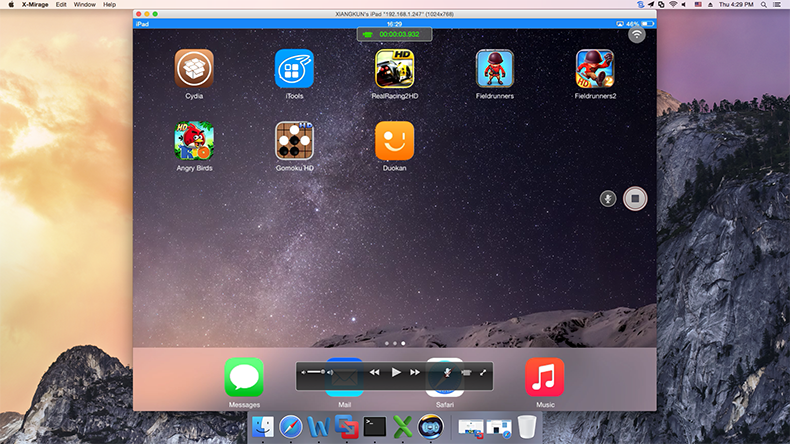The image size is (790, 444).
Task: Click the eject icon in menu bar
Action: click(x=710, y=5)
